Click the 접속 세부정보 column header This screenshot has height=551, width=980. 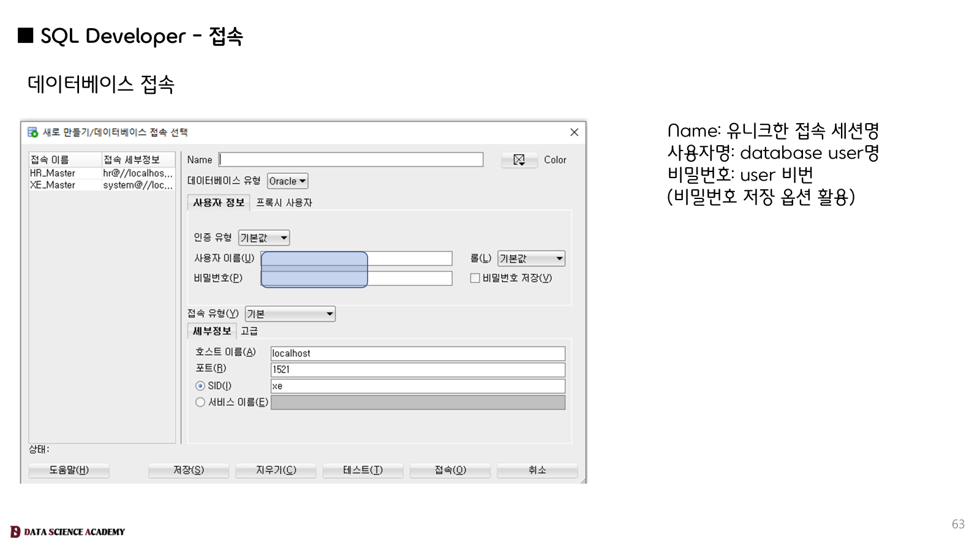[138, 160]
